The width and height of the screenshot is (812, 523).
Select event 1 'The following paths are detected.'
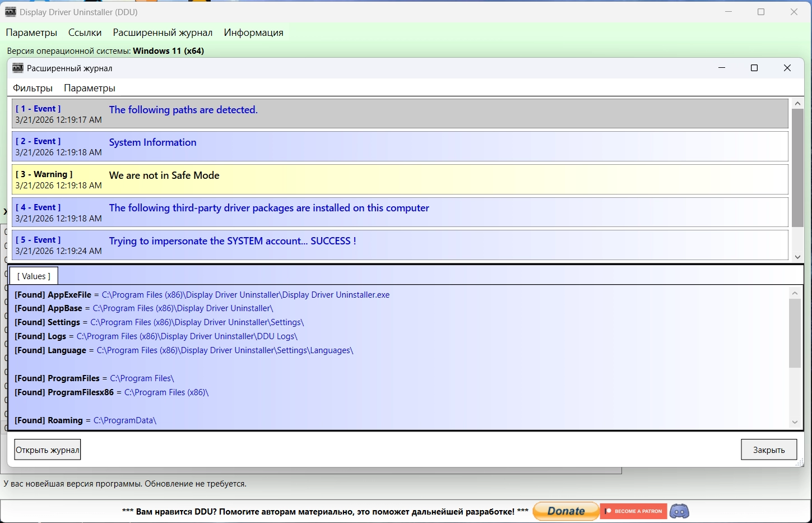[x=400, y=114]
